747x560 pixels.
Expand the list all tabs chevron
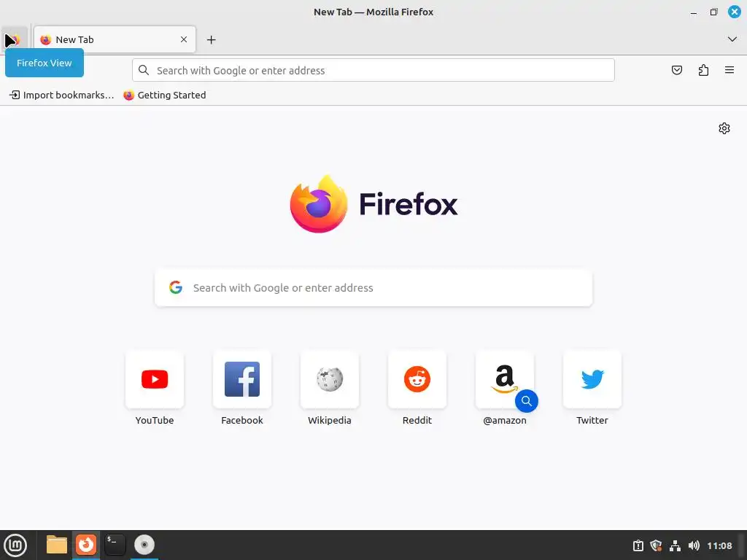(x=732, y=39)
